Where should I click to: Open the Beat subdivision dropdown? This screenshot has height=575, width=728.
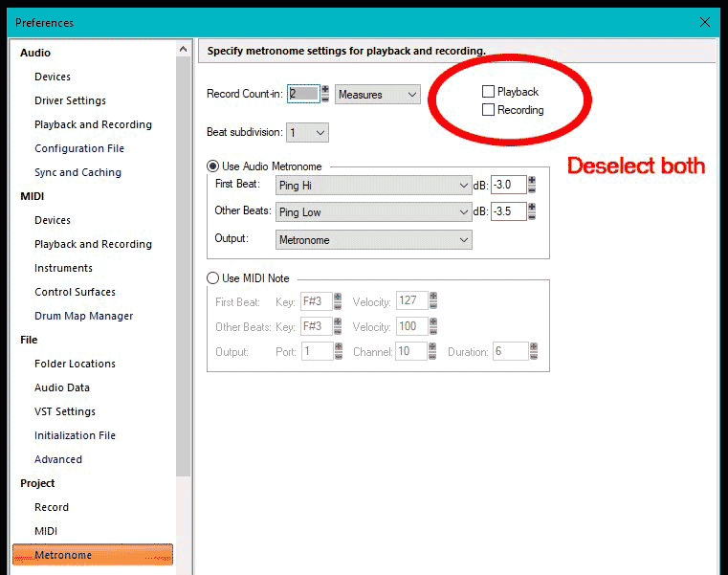307,133
